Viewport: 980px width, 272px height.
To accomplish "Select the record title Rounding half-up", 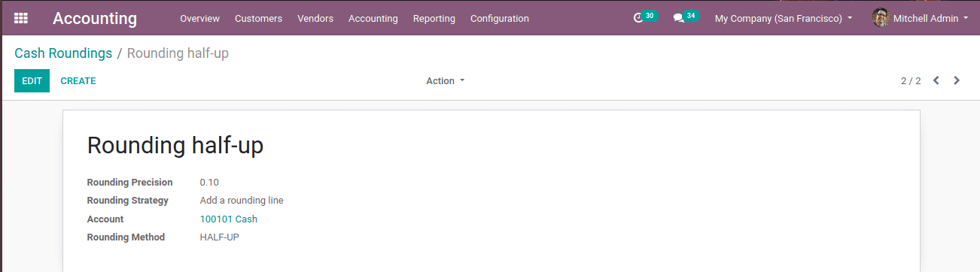I will point(175,146).
